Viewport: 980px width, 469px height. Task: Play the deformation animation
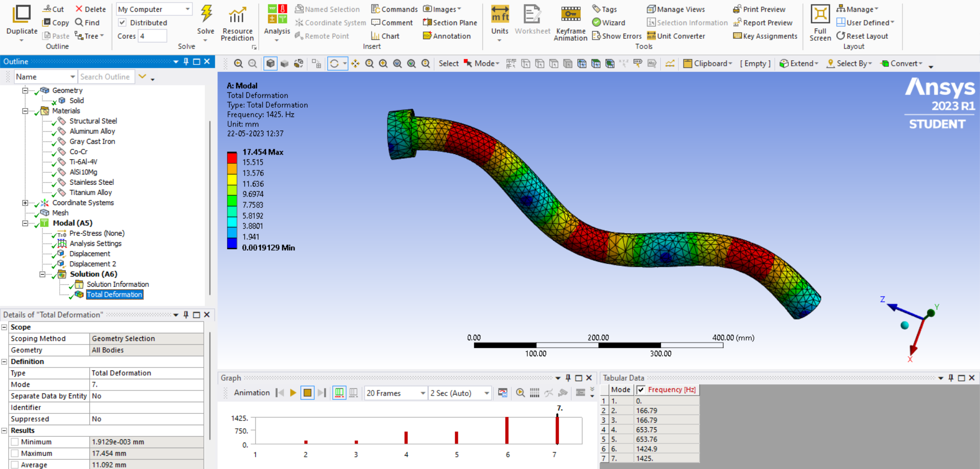click(293, 392)
